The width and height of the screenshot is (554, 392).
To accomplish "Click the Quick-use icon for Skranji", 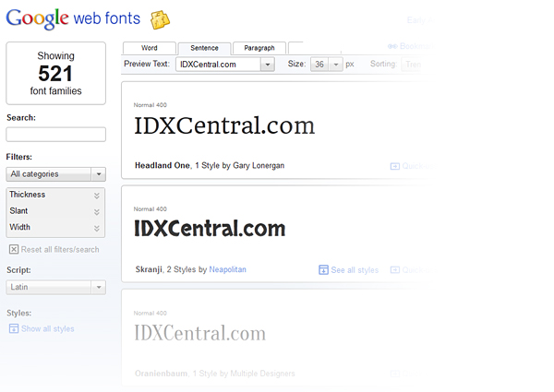I will (394, 270).
